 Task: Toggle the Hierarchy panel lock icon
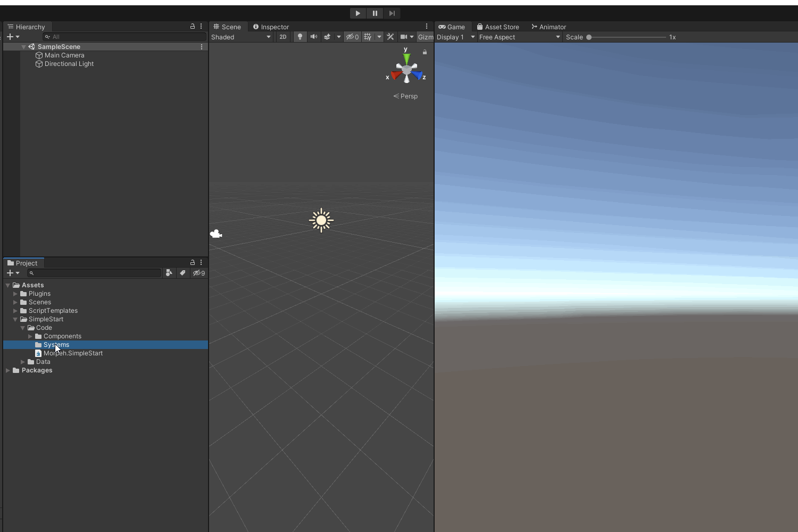click(193, 26)
